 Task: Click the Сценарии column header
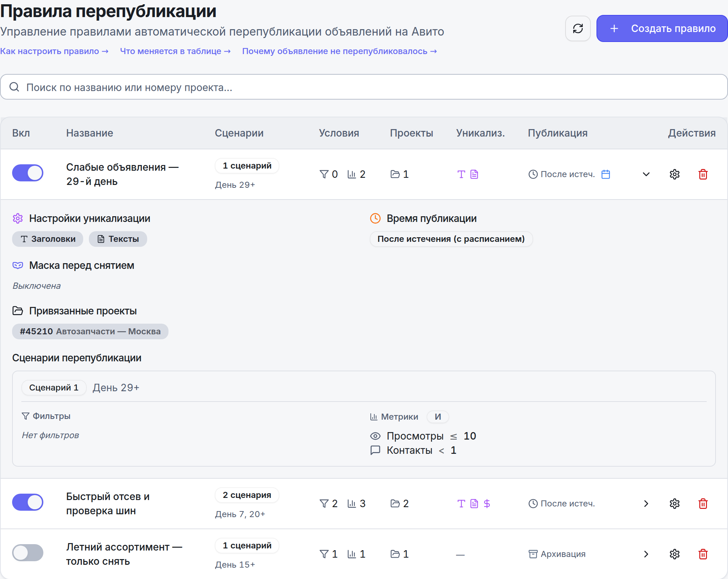(239, 133)
